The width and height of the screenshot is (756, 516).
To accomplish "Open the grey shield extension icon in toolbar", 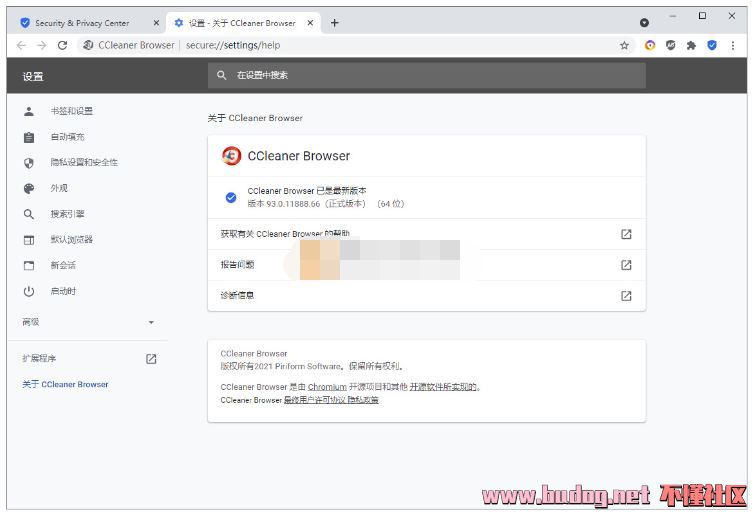I will pos(670,45).
